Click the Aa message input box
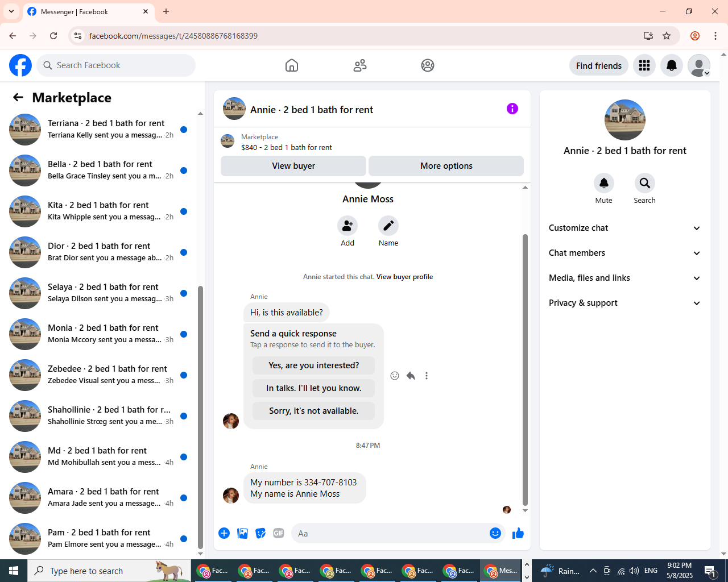 coord(388,533)
